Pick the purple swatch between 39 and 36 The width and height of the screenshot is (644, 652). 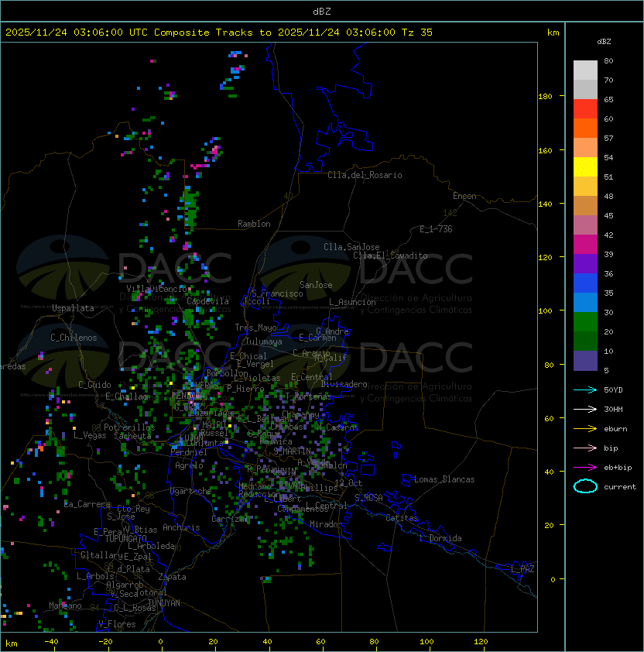tap(585, 263)
